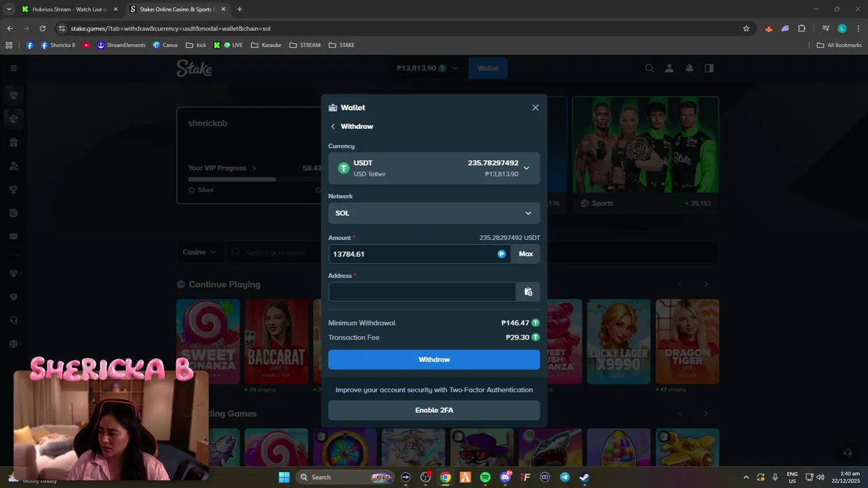868x488 pixels.
Task: Open the All Bookmarks folder
Action: click(839, 45)
